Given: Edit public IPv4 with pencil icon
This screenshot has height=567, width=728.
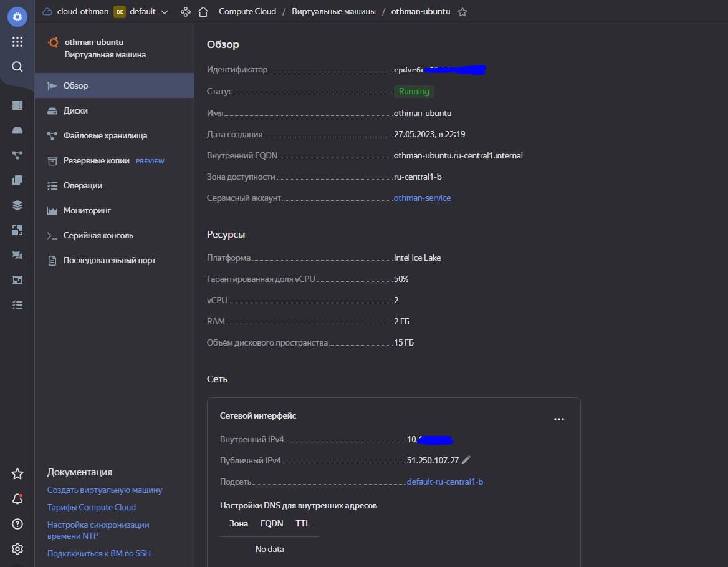Looking at the screenshot, I should 466,460.
